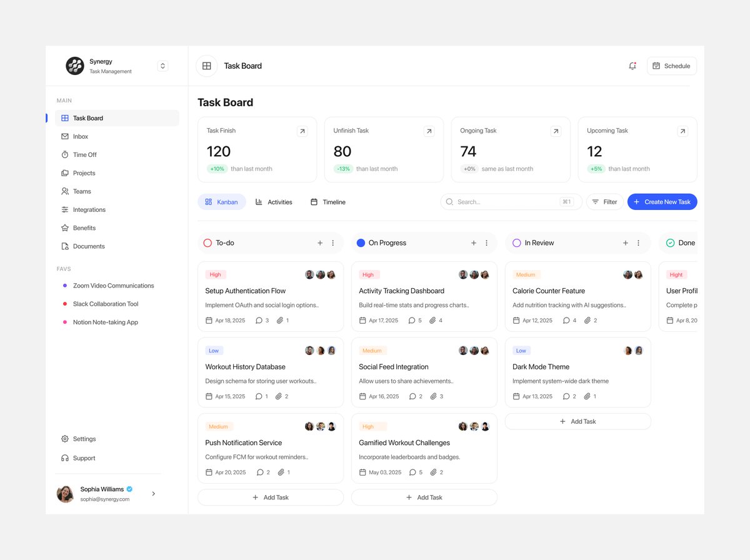750x560 pixels.
Task: Click attachment icon on Dark Mode Theme
Action: (587, 396)
